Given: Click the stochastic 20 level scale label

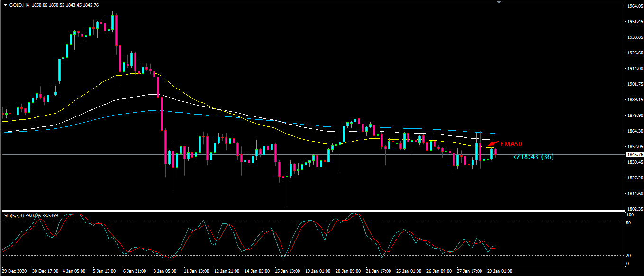Looking at the screenshot, I should [628, 256].
